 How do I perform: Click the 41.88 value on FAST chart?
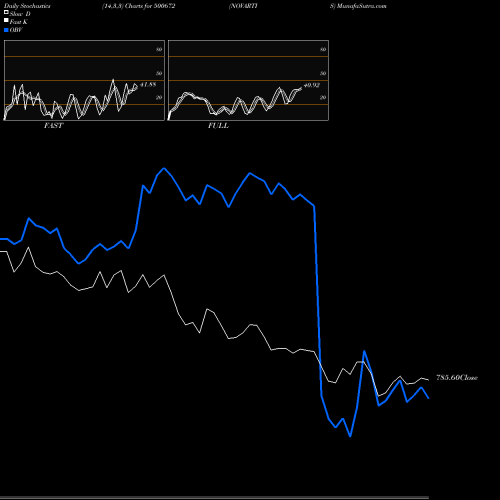[148, 85]
